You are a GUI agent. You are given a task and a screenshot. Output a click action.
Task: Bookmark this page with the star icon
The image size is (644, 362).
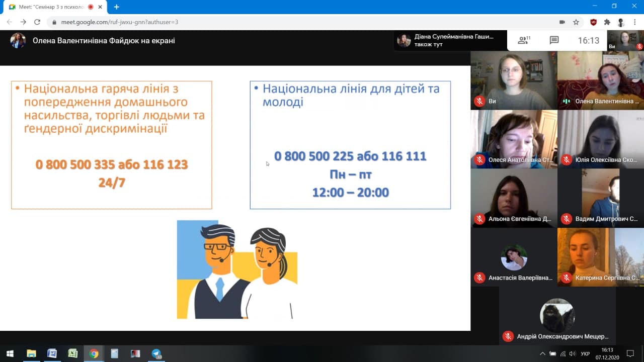[x=576, y=22]
